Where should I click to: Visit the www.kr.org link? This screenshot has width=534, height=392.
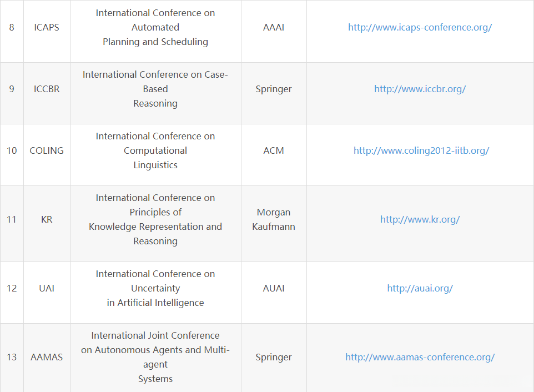[420, 219]
